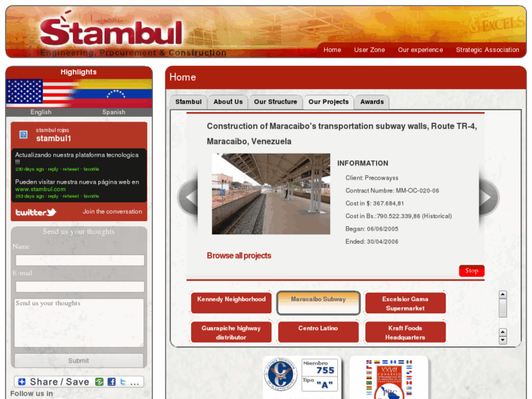Screen dimensions: 532x399
Task: Select the Centro Latino project button
Action: pos(318,332)
